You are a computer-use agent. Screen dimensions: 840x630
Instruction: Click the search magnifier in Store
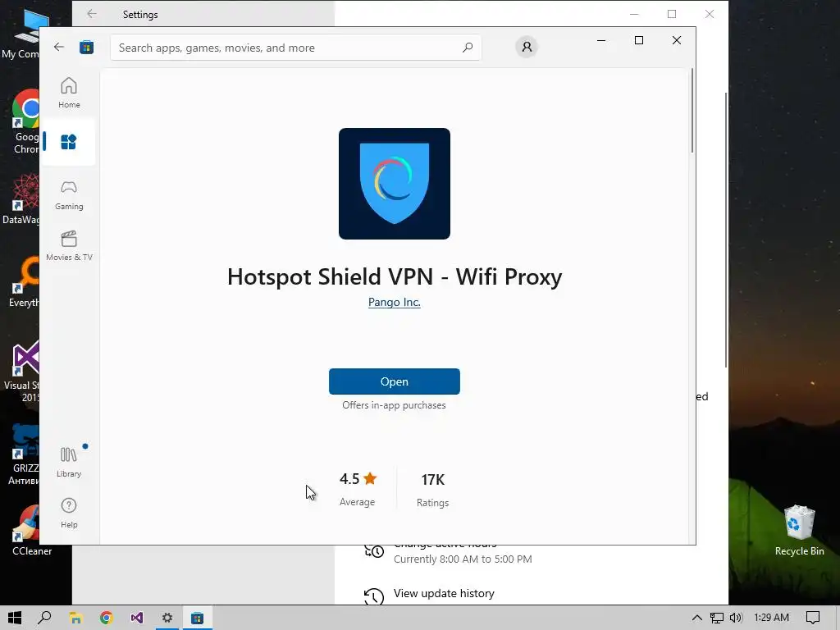(467, 47)
